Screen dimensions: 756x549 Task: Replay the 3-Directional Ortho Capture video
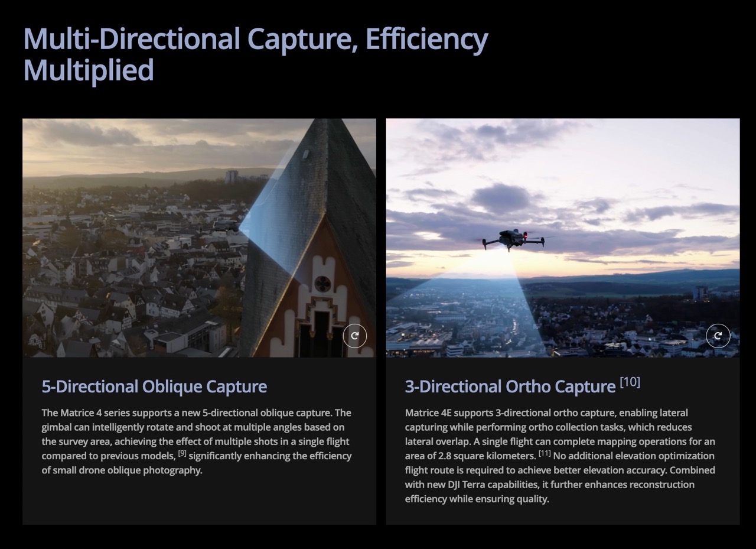(718, 336)
